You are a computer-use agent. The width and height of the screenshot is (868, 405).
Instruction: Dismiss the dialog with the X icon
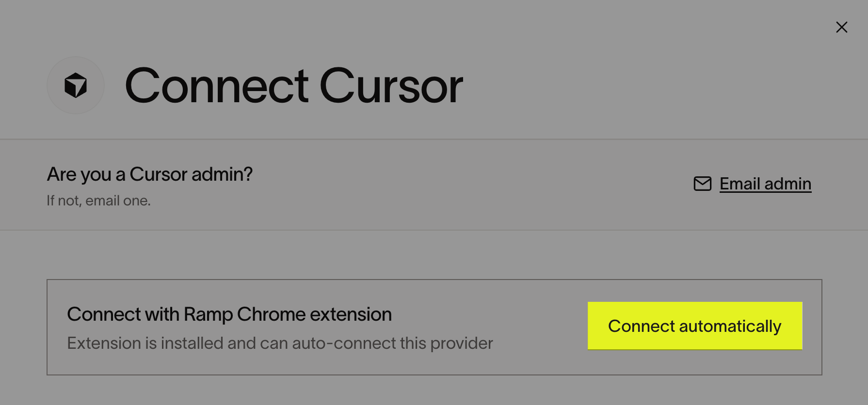pos(842,27)
